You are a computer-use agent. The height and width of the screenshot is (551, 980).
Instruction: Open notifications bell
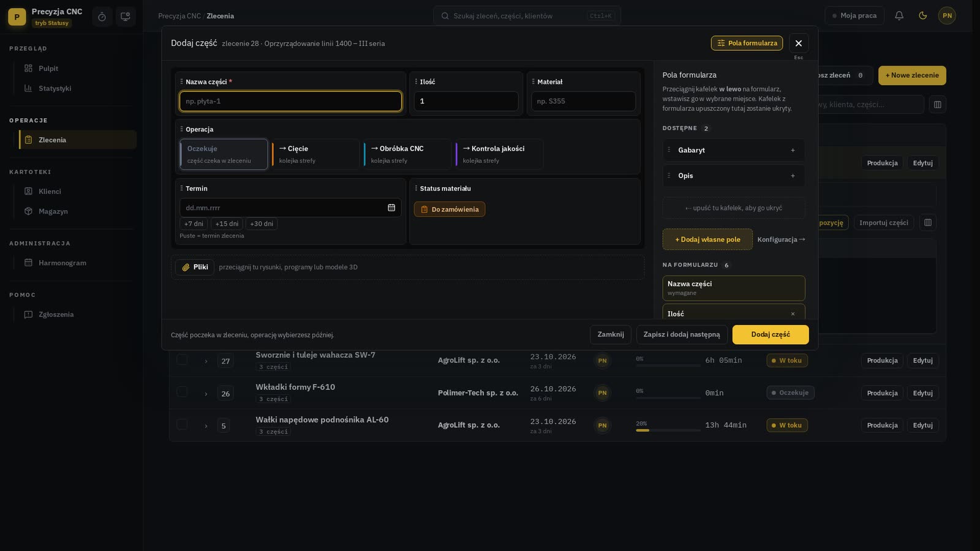(899, 16)
